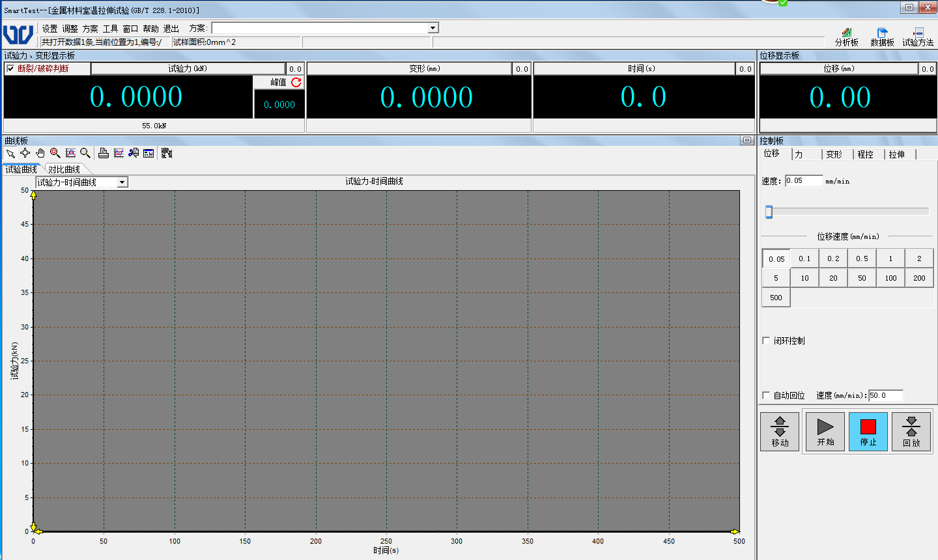Click the speed slider thumb
Image resolution: width=938 pixels, height=560 pixels.
[x=769, y=212]
